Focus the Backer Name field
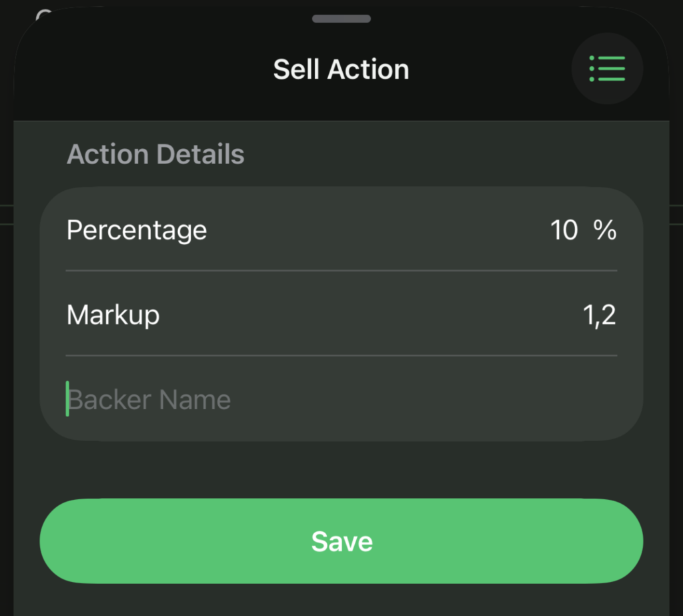683x616 pixels. (x=267, y=400)
